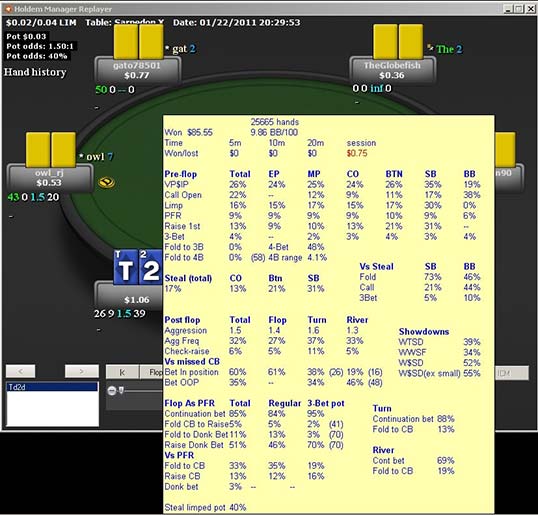Click 'Won $85.55' in the stats popup

coord(188,132)
